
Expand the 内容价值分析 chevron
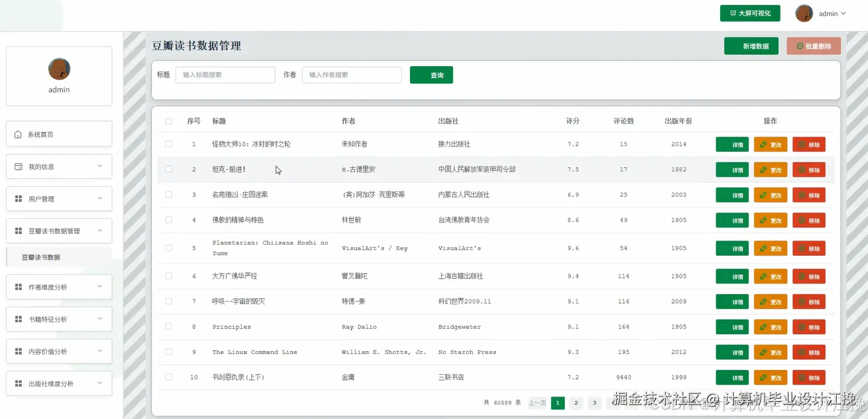tap(99, 351)
